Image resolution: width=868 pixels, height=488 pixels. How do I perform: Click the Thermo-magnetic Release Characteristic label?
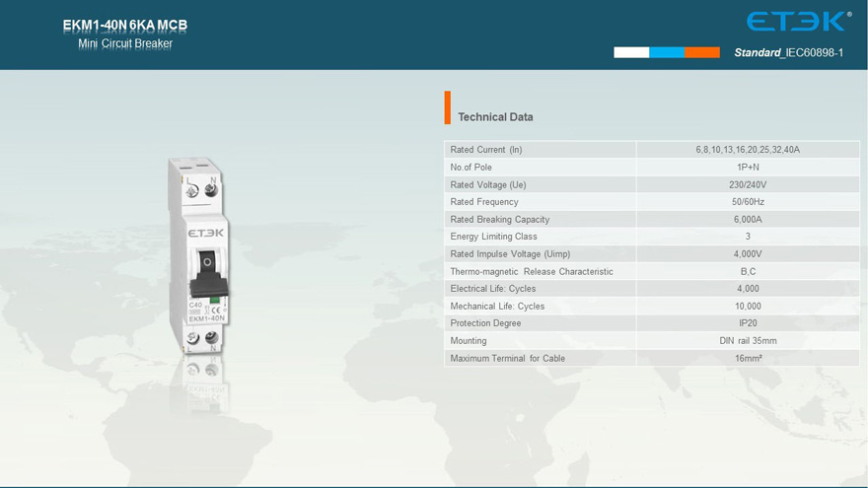point(532,272)
